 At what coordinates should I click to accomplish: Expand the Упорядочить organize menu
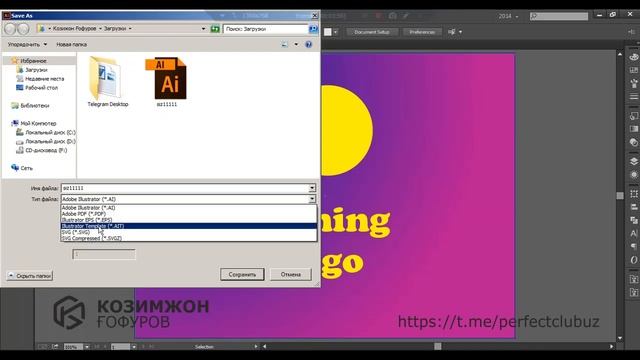(27, 44)
